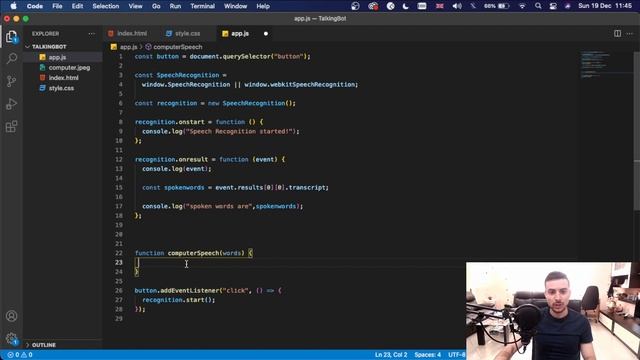Image resolution: width=640 pixels, height=360 pixels.
Task: Open the File menu
Action: click(x=57, y=6)
